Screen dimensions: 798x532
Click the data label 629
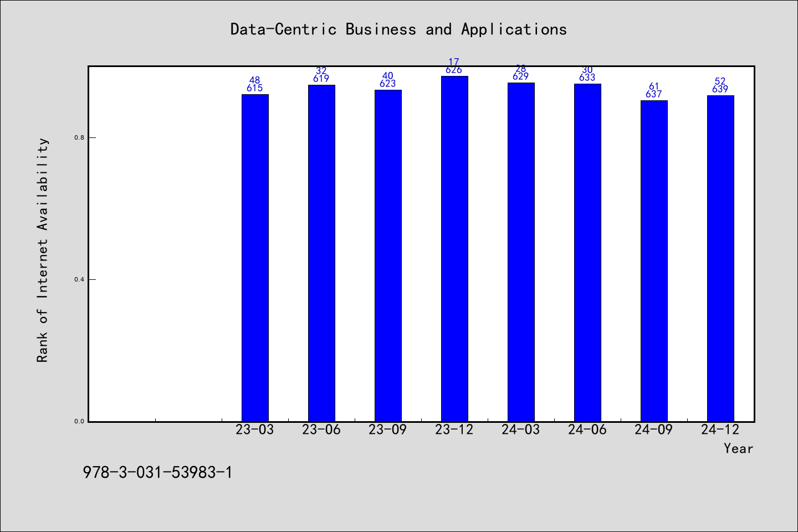(x=521, y=76)
